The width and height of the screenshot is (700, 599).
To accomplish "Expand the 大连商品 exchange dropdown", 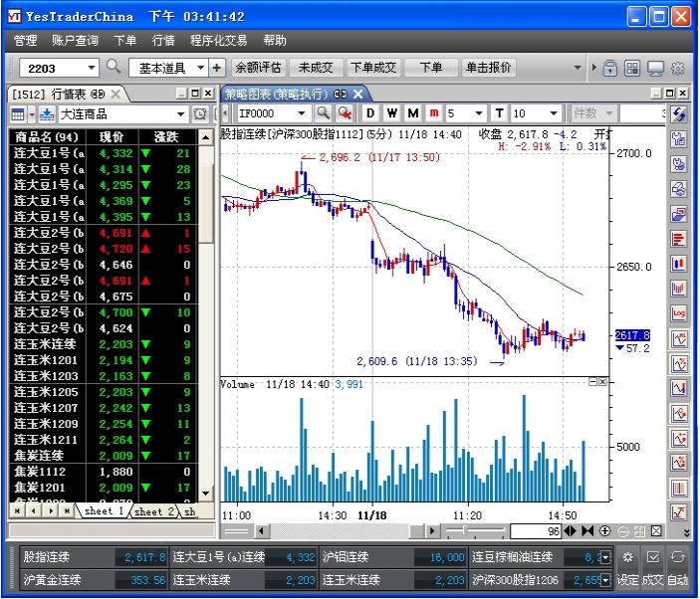I will (180, 114).
